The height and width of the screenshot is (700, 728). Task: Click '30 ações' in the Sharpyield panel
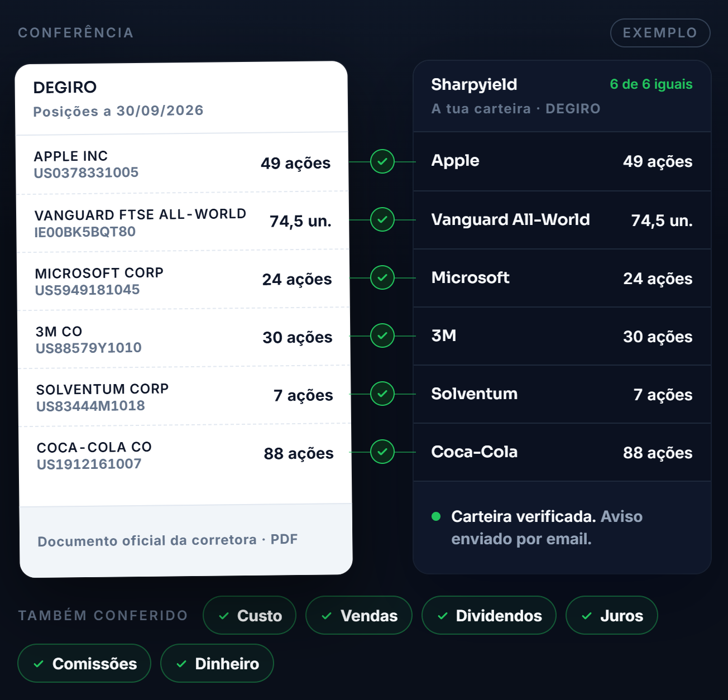click(x=658, y=337)
